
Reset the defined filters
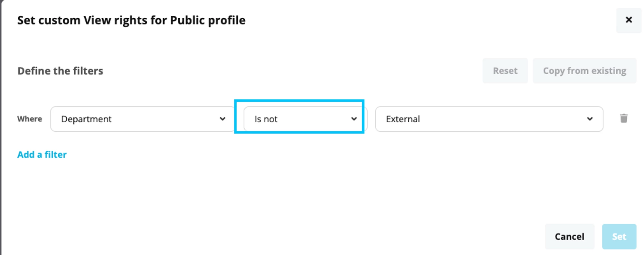pos(505,71)
